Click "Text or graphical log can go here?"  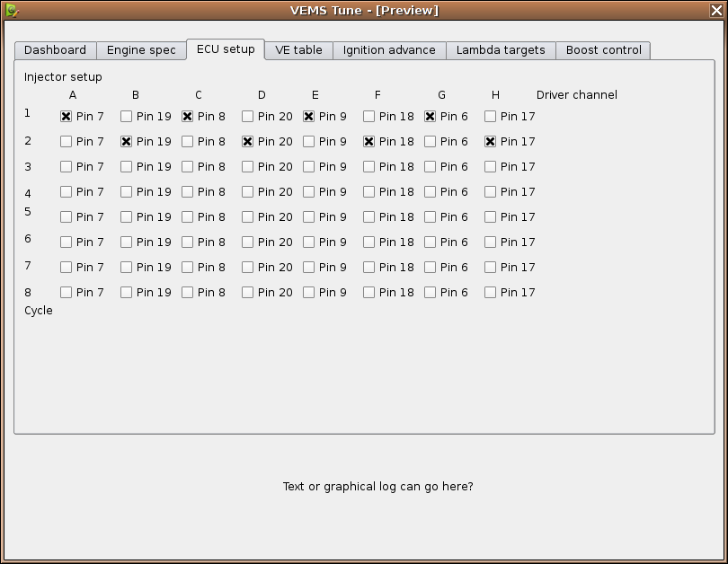377,487
